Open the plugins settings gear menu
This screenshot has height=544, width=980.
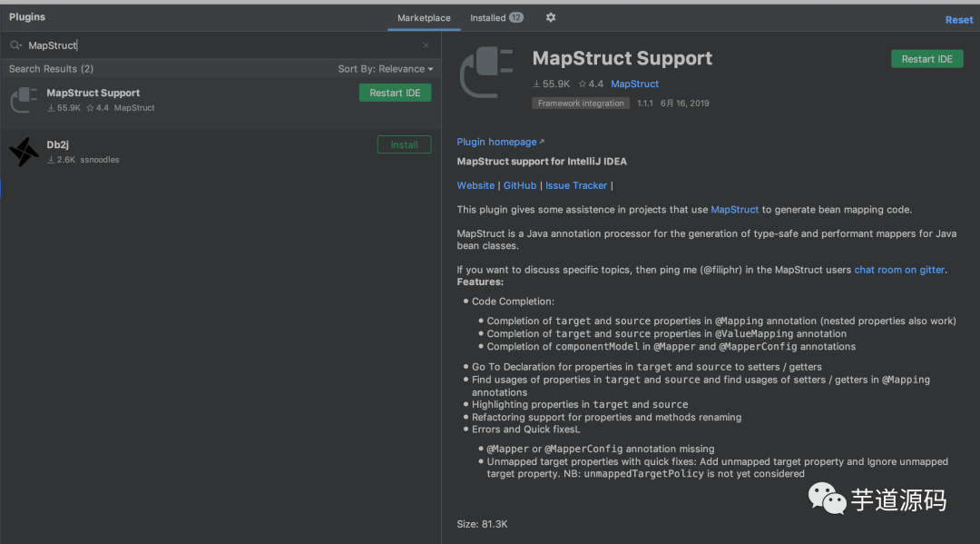tap(551, 17)
